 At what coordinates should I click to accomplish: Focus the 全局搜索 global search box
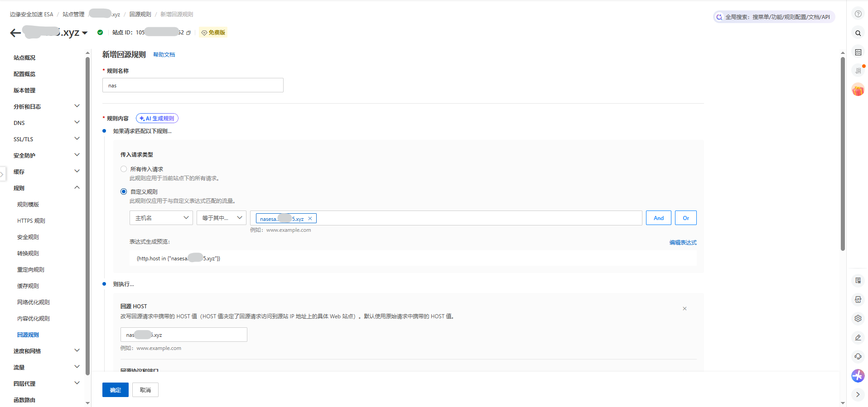pos(774,17)
